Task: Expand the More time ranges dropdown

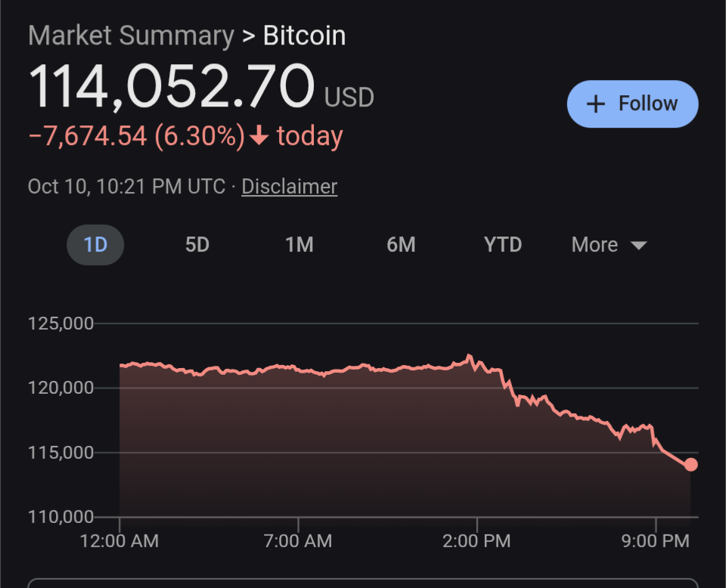Action: tap(594, 245)
